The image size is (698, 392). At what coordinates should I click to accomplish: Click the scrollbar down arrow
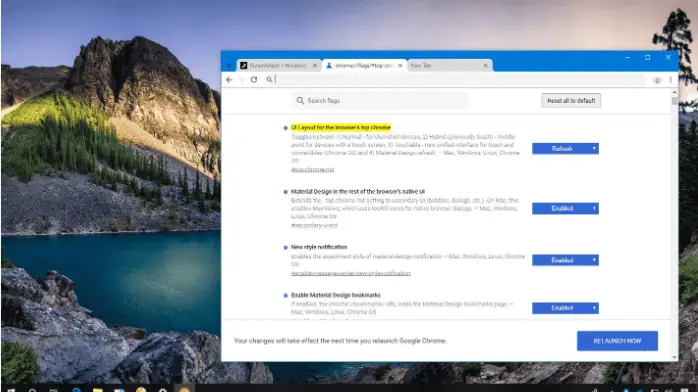coord(674,357)
